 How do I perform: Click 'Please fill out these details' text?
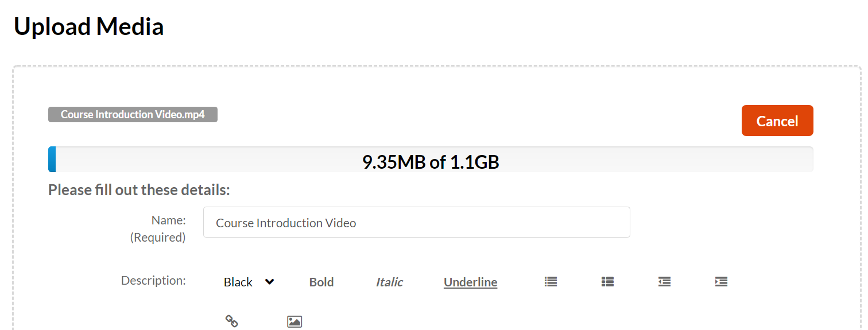pos(139,189)
